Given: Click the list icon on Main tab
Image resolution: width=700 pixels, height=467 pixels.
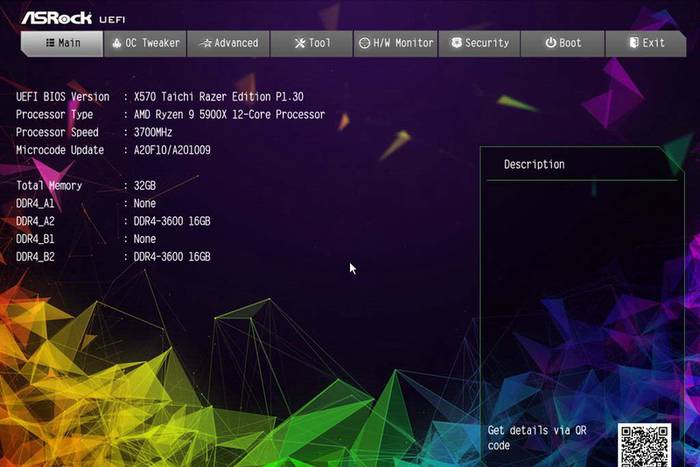Looking at the screenshot, I should tap(50, 43).
